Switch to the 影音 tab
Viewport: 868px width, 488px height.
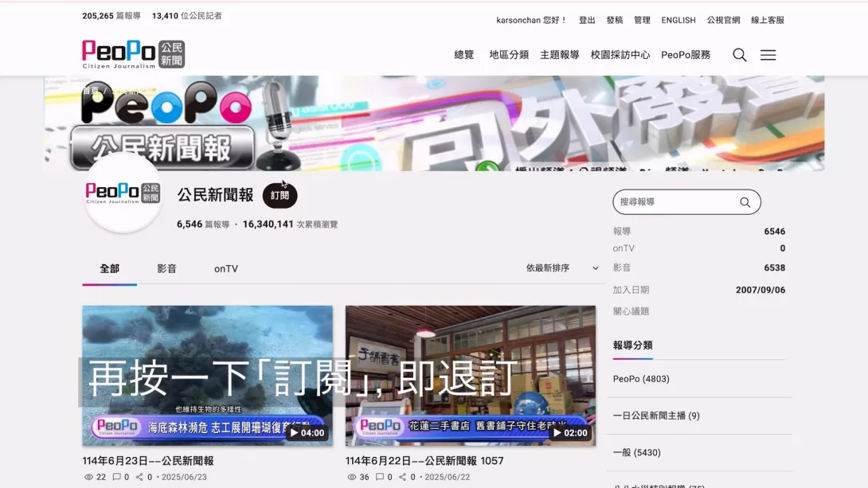[x=166, y=269]
